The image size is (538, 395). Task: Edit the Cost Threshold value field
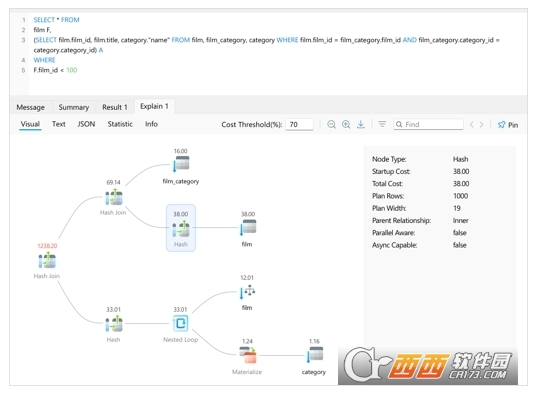click(300, 125)
